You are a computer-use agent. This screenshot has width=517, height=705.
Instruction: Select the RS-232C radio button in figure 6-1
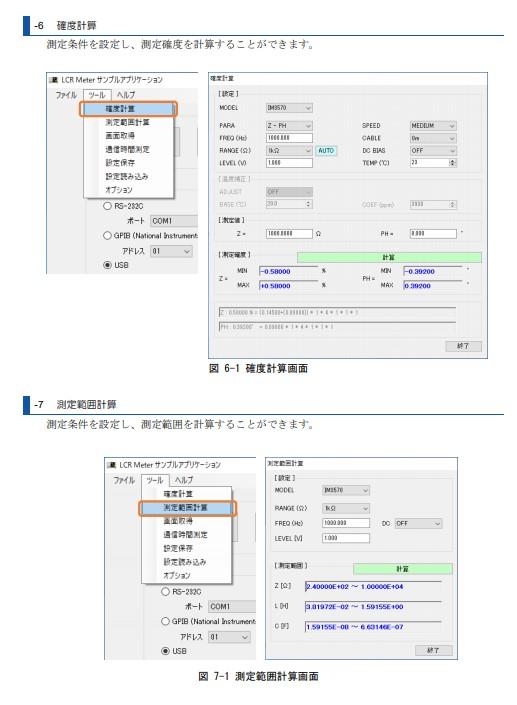107,206
